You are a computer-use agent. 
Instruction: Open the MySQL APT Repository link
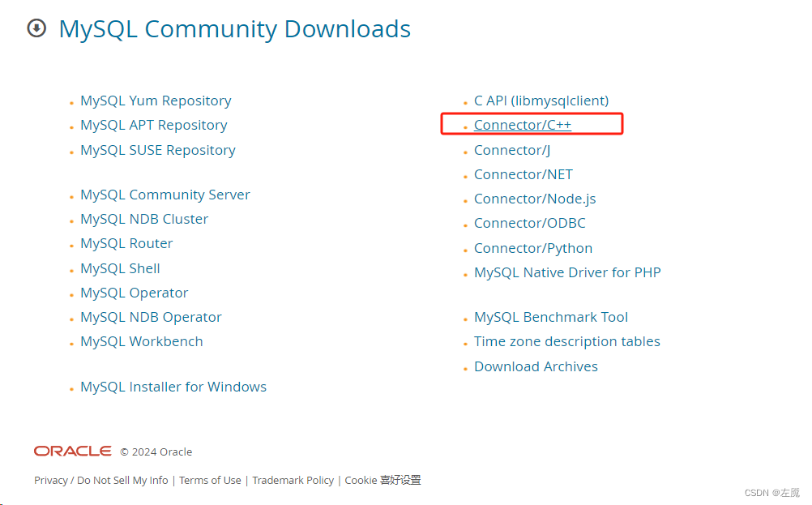click(x=153, y=125)
